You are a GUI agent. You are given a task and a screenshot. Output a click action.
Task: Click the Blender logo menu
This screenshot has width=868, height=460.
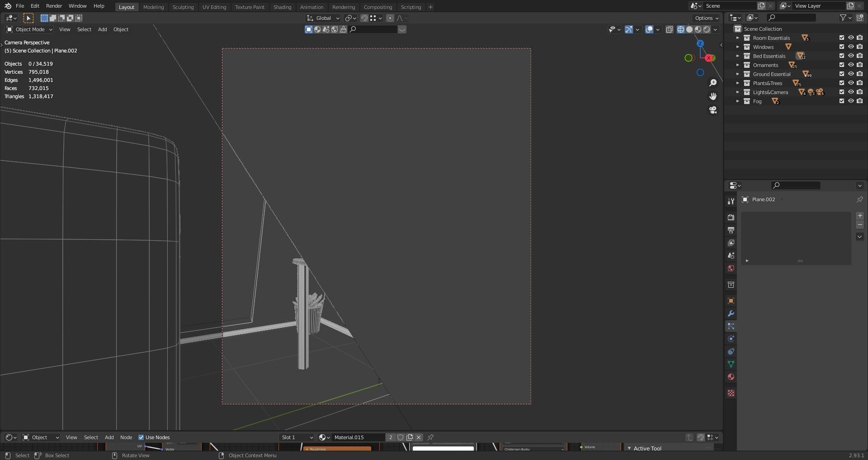(x=8, y=6)
